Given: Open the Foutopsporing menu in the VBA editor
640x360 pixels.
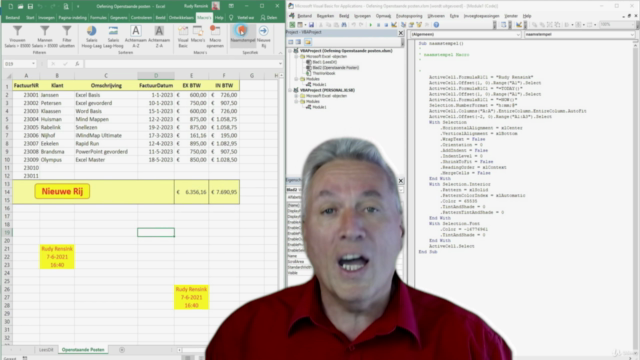Looking at the screenshot, I should [409, 16].
